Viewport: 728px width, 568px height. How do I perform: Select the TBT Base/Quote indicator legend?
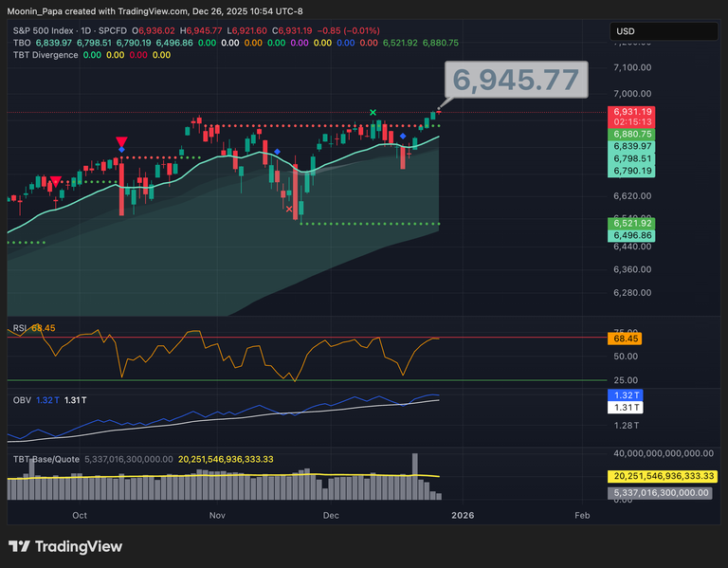45,459
